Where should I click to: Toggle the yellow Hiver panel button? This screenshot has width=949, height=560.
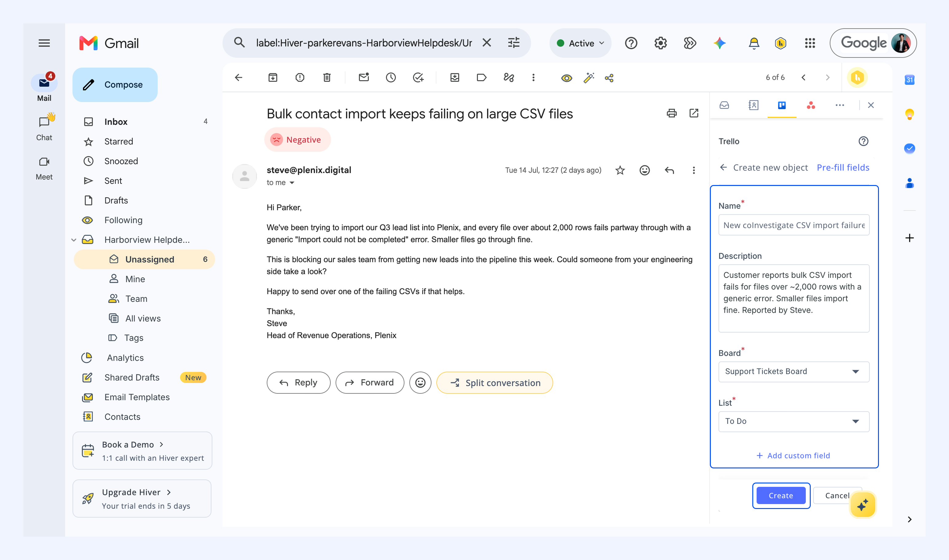[x=857, y=78]
